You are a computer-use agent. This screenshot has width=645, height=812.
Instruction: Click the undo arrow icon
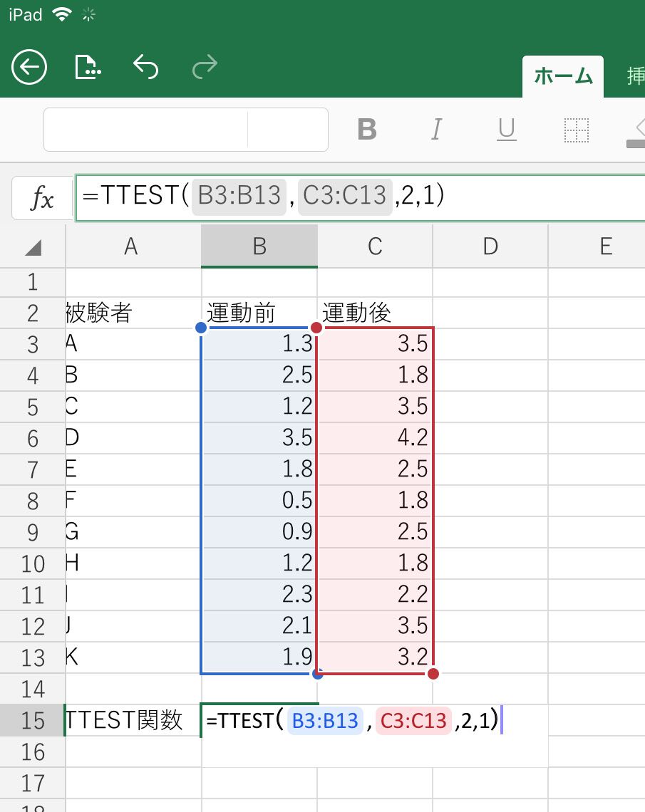coord(145,67)
